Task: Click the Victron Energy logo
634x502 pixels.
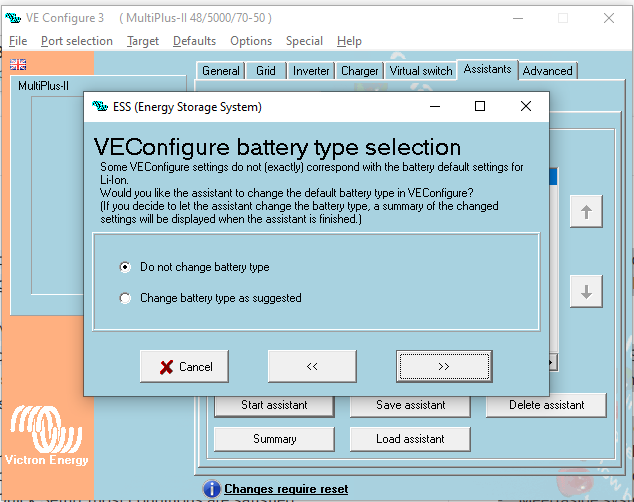Action: [x=48, y=437]
